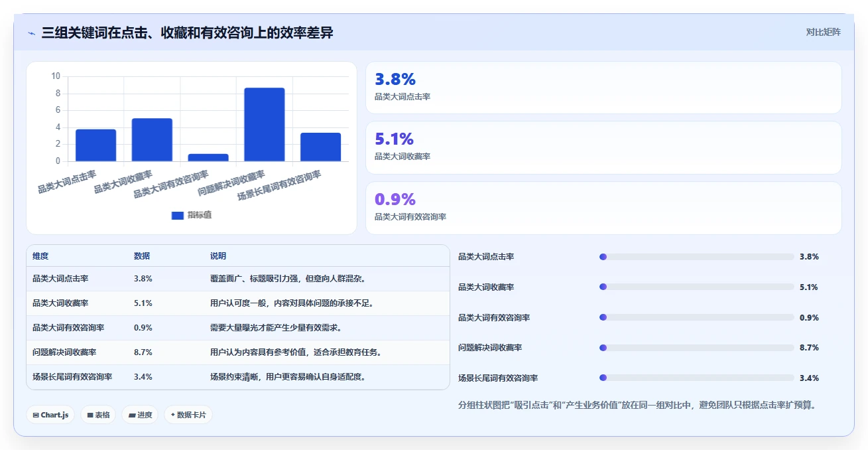Viewport: 868px width, 450px height.
Task: Click the 8.7% value in the table
Action: click(x=143, y=352)
